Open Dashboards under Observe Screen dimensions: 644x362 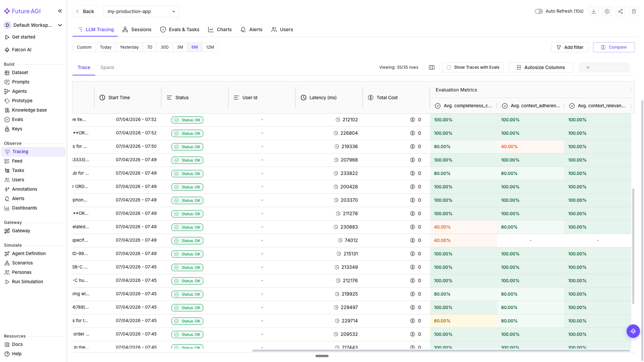24,208
